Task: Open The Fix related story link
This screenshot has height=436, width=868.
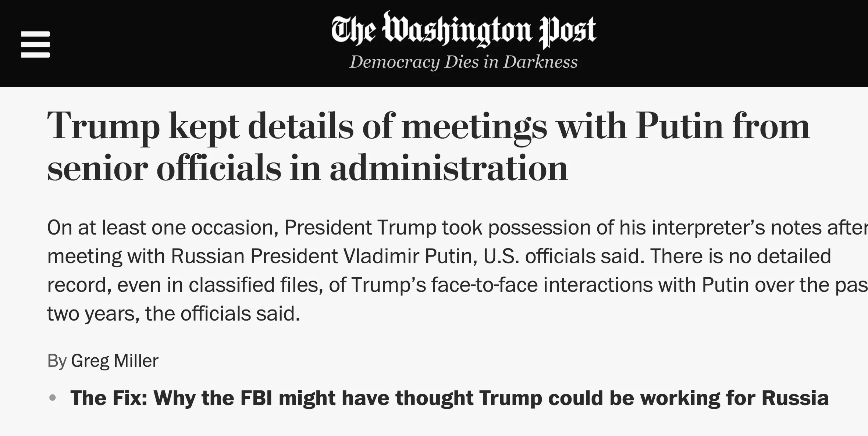Action: point(449,398)
